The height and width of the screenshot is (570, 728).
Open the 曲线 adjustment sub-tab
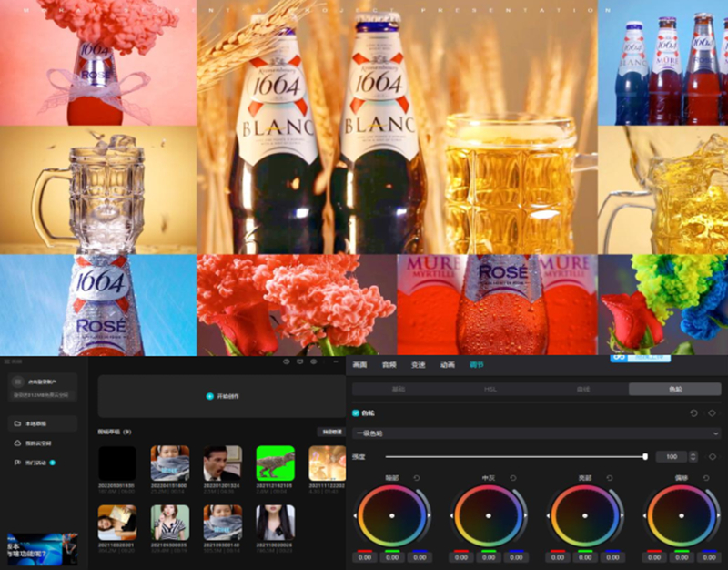(582, 389)
